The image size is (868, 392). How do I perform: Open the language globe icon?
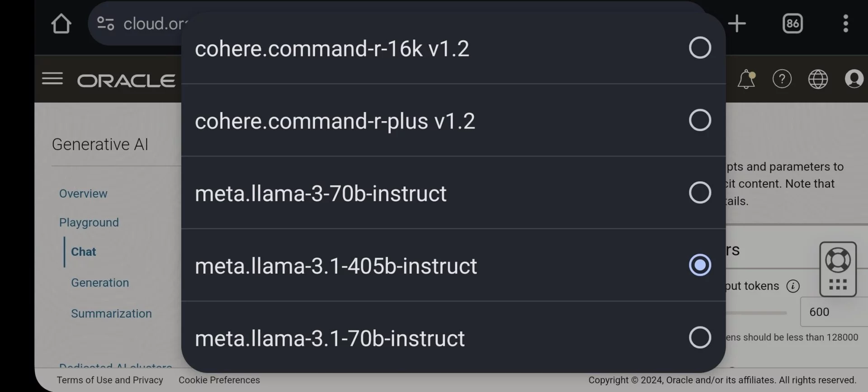(x=818, y=79)
